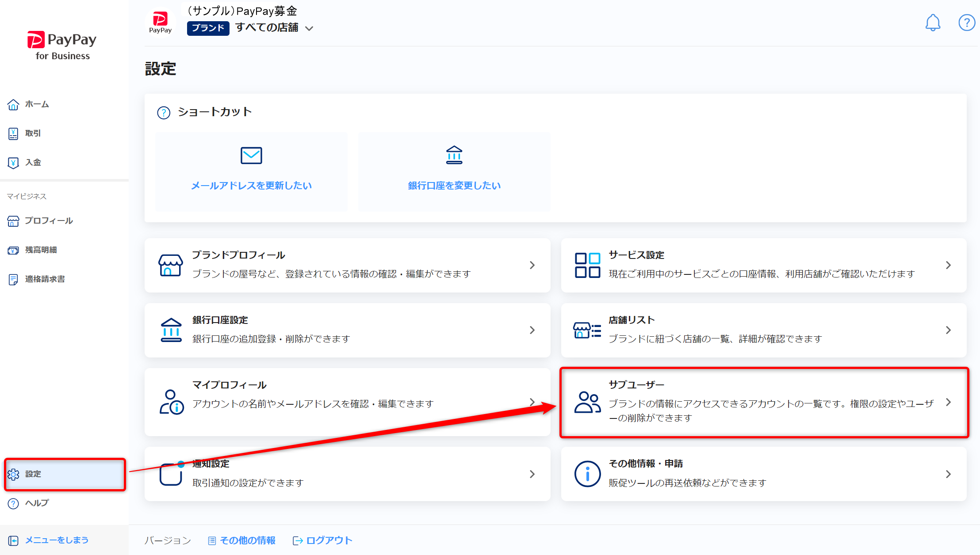Image resolution: width=980 pixels, height=555 pixels.
Task: Open the サービス設定 row chevron
Action: point(948,265)
